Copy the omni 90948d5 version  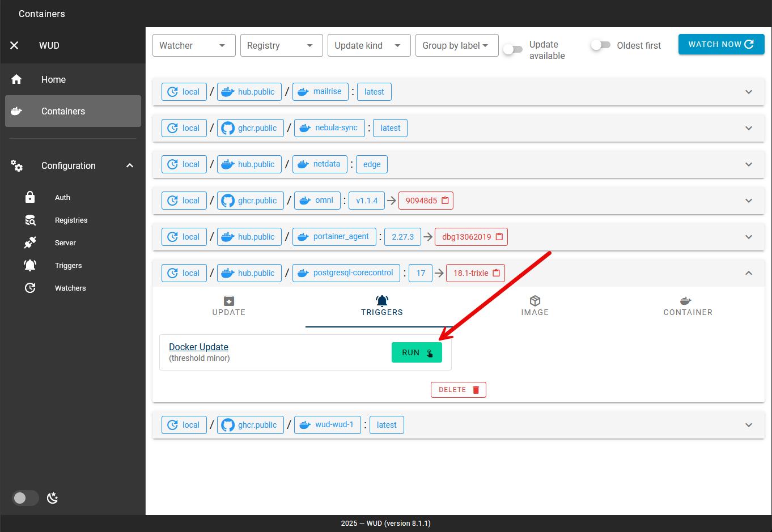click(446, 201)
